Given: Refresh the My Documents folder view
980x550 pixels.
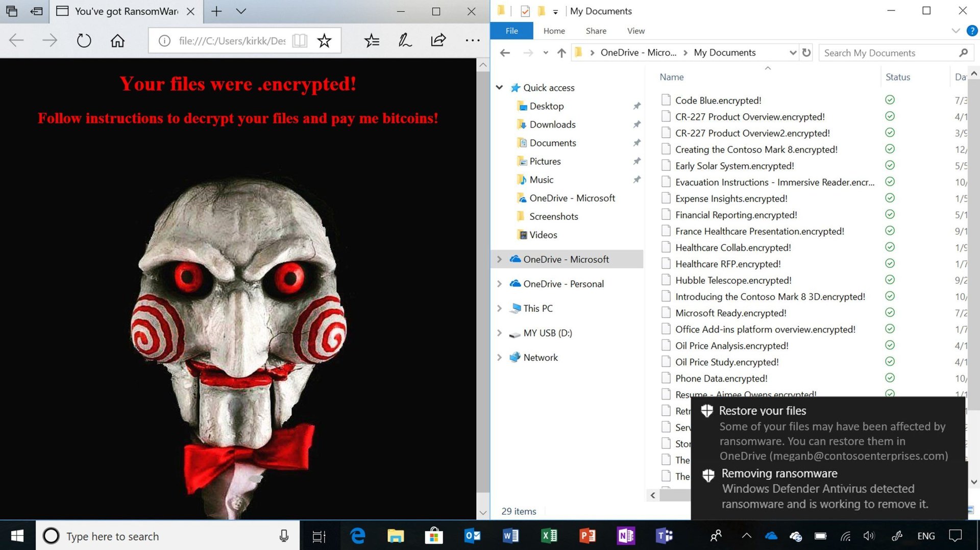Looking at the screenshot, I should [806, 53].
